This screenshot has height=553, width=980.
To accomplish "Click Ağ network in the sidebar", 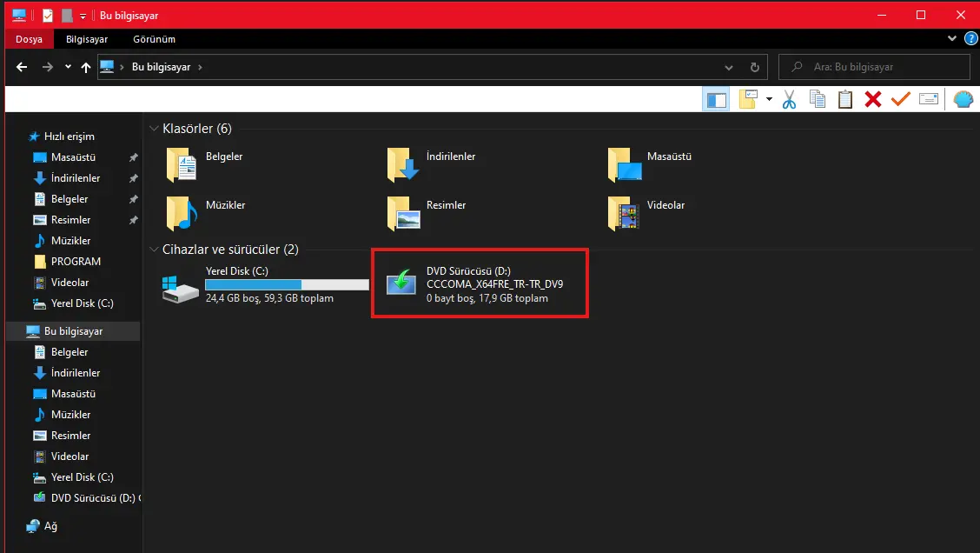I will [50, 526].
